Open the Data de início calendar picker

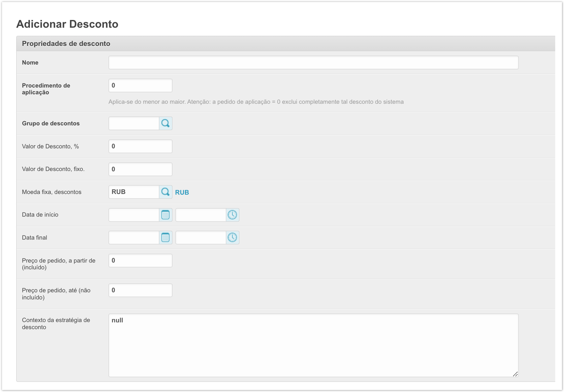click(165, 215)
